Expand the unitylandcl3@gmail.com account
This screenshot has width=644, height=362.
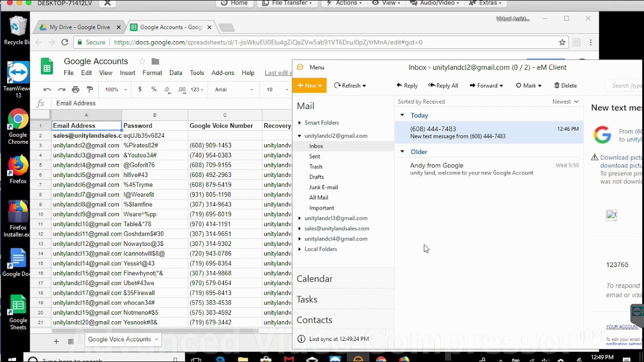pyautogui.click(x=299, y=218)
